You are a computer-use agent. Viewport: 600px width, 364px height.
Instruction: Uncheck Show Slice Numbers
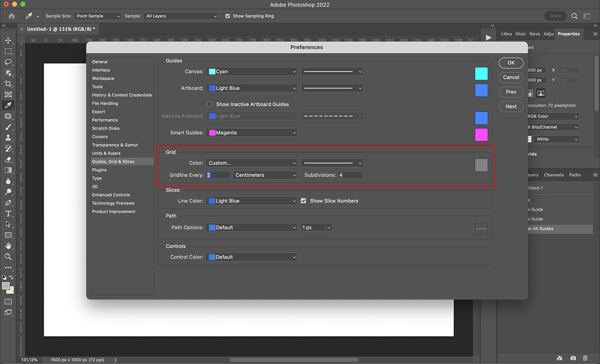303,201
